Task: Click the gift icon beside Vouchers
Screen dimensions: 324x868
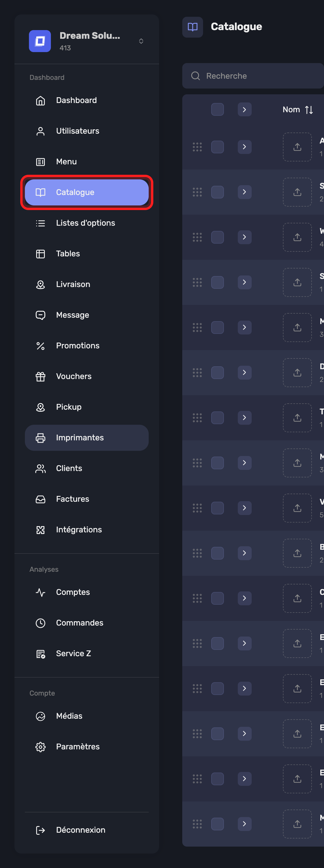Action: (x=41, y=376)
